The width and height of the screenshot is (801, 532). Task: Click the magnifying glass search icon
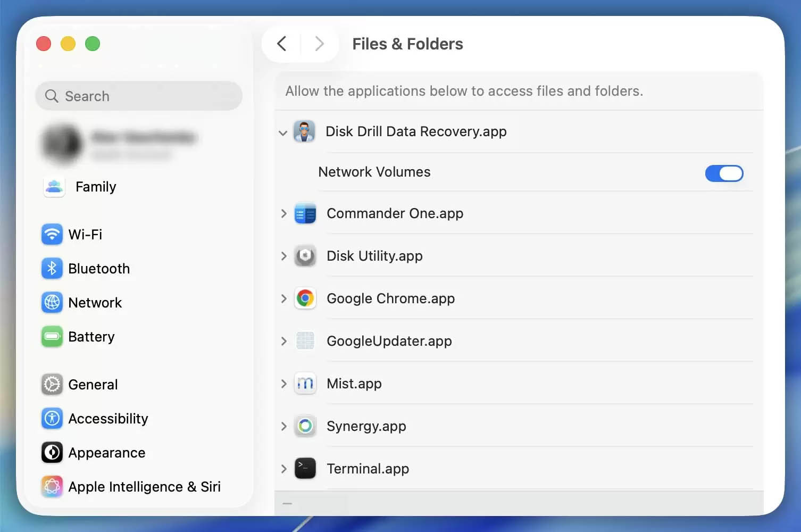click(x=52, y=96)
